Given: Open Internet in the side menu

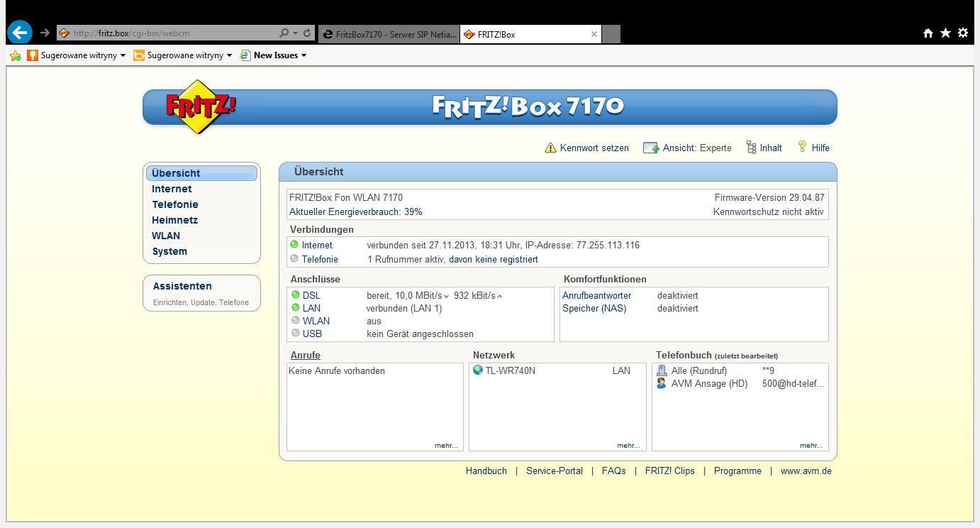Looking at the screenshot, I should point(172,189).
